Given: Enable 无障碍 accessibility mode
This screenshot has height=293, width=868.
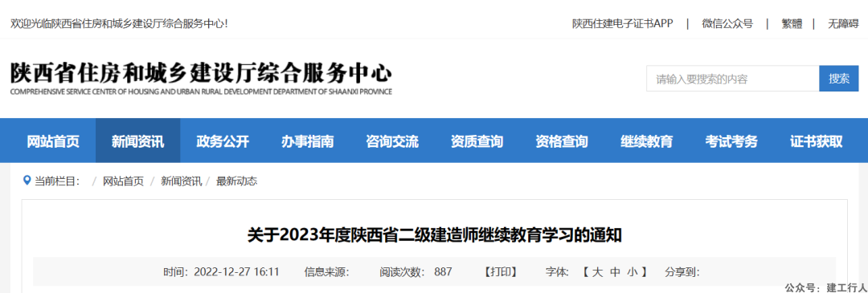Looking at the screenshot, I should pos(843,24).
